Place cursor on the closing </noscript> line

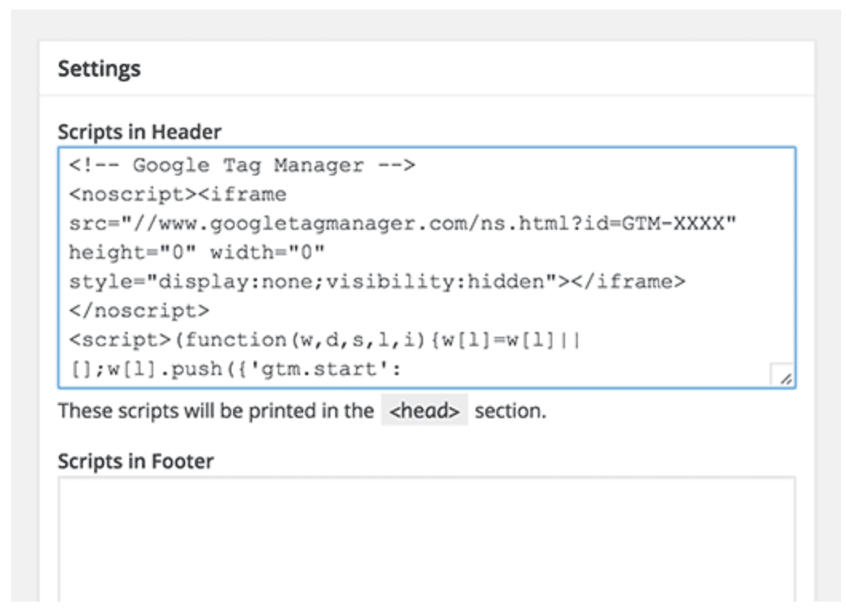click(139, 310)
